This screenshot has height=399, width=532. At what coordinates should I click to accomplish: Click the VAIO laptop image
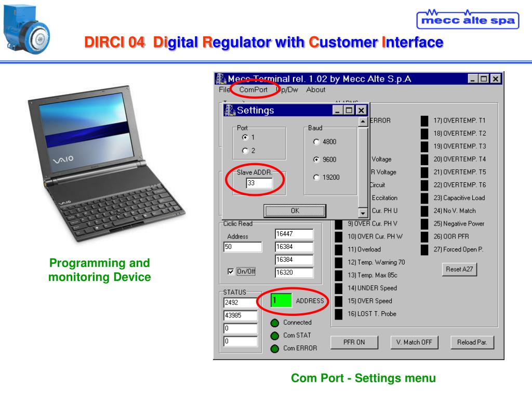click(106, 163)
